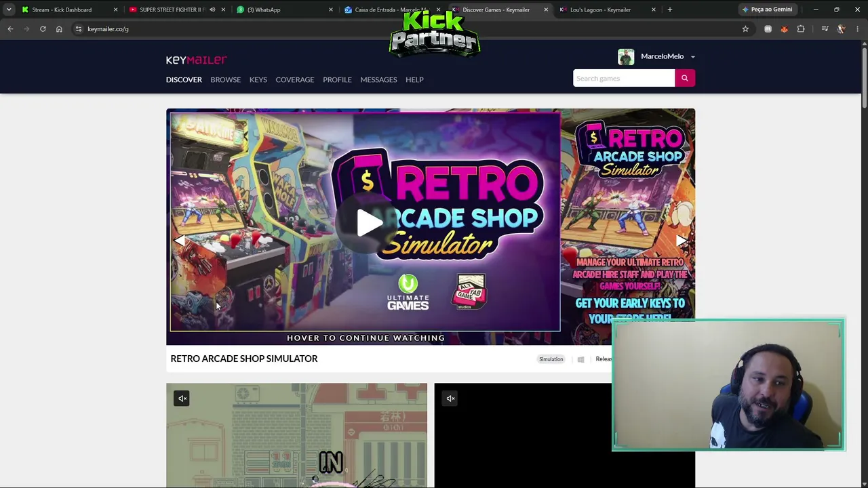
Task: Go to the Profile page
Action: point(337,79)
